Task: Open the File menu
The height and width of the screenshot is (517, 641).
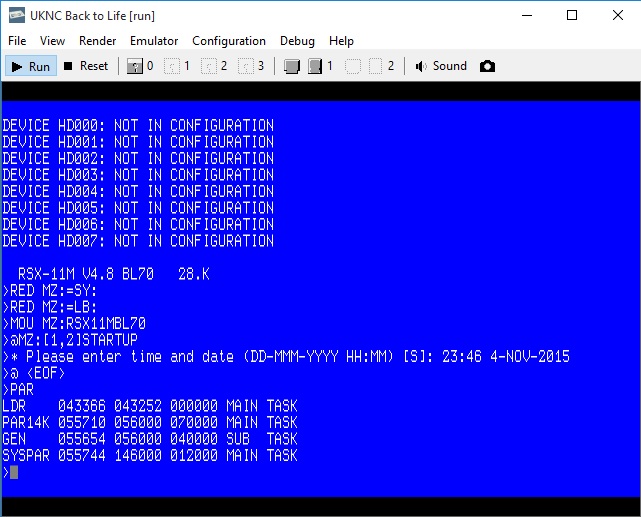Action: pyautogui.click(x=17, y=41)
